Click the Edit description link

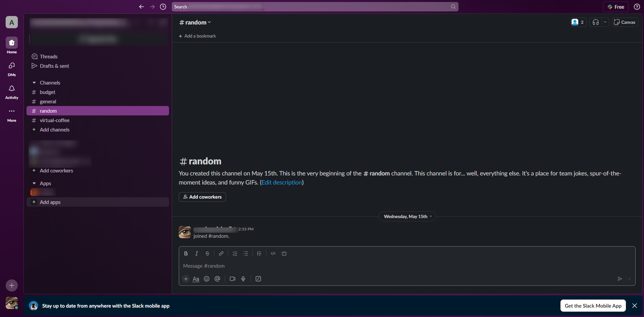pyautogui.click(x=282, y=182)
